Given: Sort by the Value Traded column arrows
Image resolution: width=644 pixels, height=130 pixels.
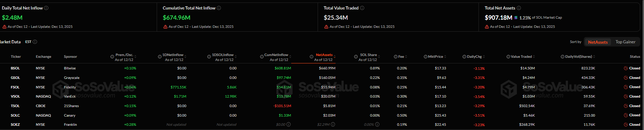Looking at the screenshot, I should click(534, 57).
